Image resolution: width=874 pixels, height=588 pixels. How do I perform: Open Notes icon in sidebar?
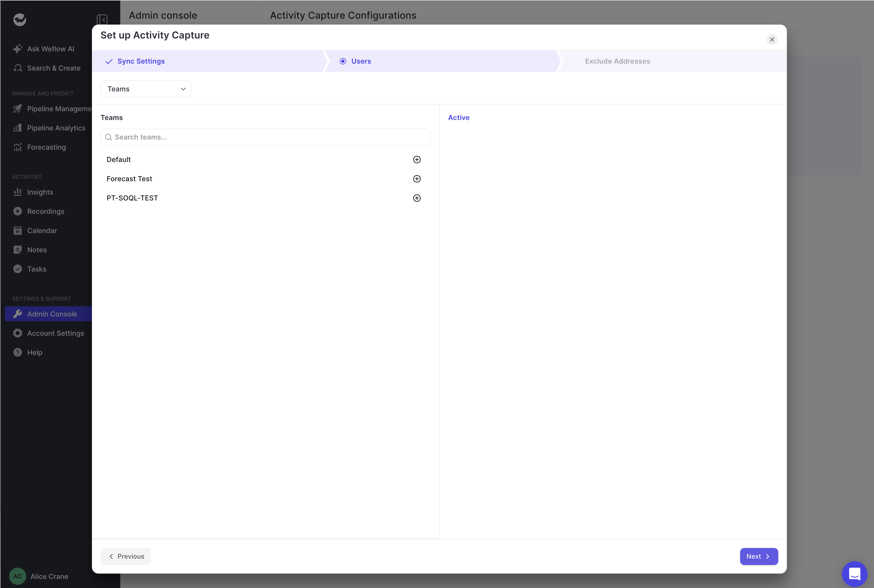pos(17,250)
